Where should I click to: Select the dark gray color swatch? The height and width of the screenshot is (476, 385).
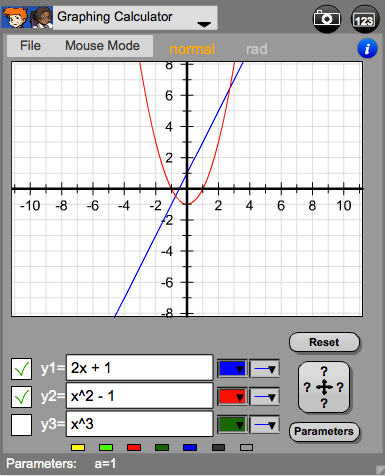[218, 447]
